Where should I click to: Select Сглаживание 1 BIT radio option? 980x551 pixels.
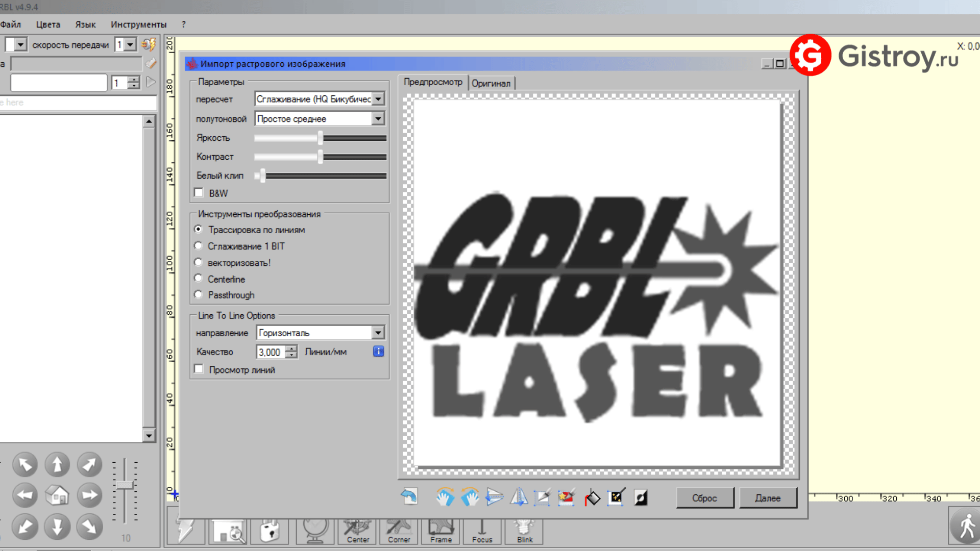click(199, 246)
